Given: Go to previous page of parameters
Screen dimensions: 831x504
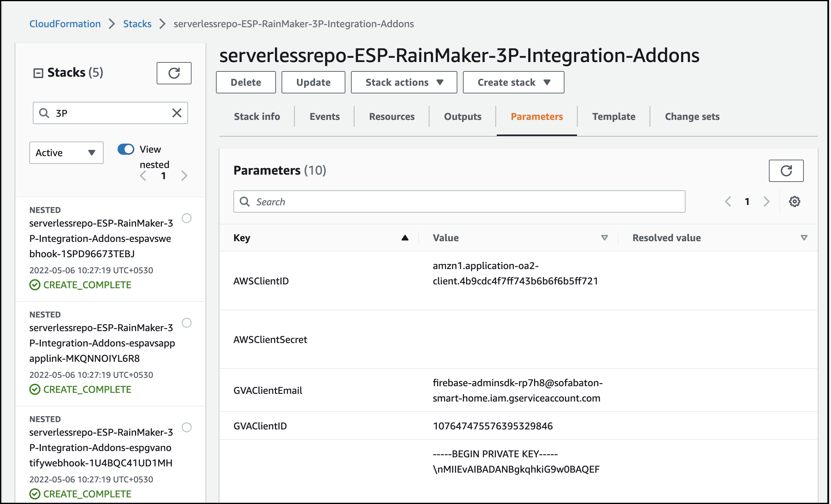Looking at the screenshot, I should click(728, 201).
